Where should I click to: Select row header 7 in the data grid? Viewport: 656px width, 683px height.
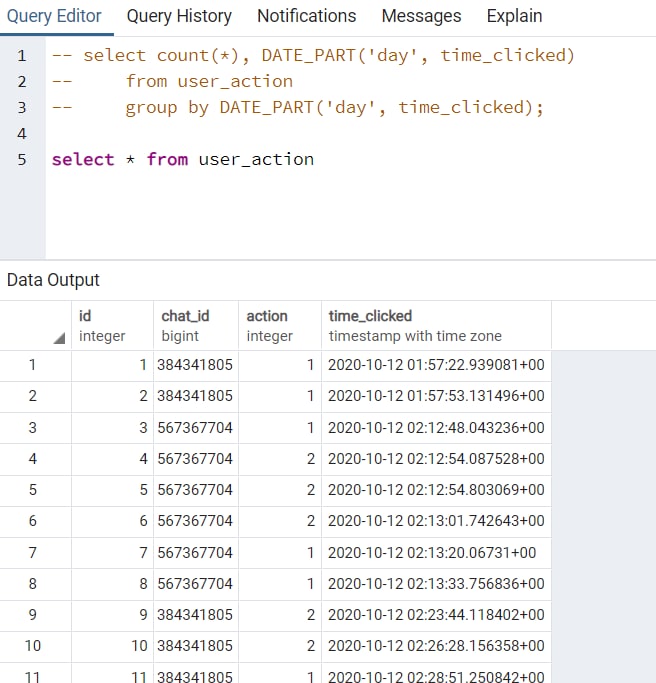(x=36, y=553)
